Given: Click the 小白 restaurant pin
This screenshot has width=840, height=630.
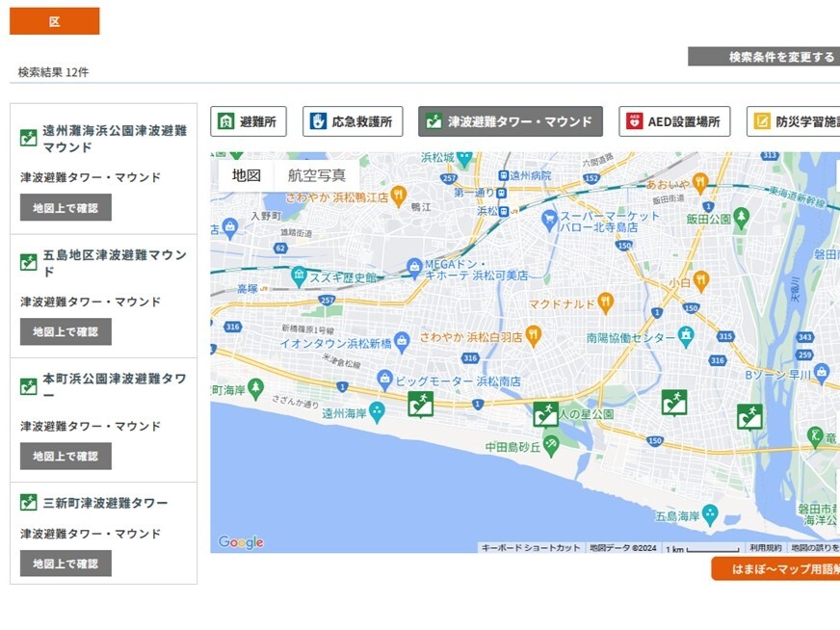Looking at the screenshot, I should [701, 280].
